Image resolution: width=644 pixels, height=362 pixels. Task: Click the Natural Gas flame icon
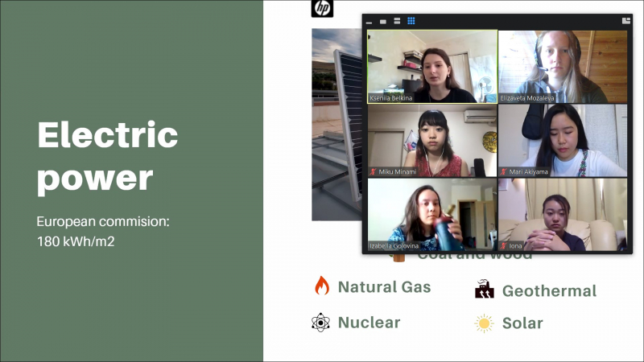pyautogui.click(x=322, y=286)
